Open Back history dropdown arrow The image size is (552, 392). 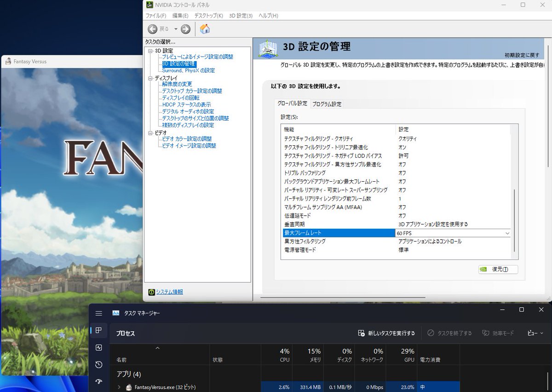(176, 29)
